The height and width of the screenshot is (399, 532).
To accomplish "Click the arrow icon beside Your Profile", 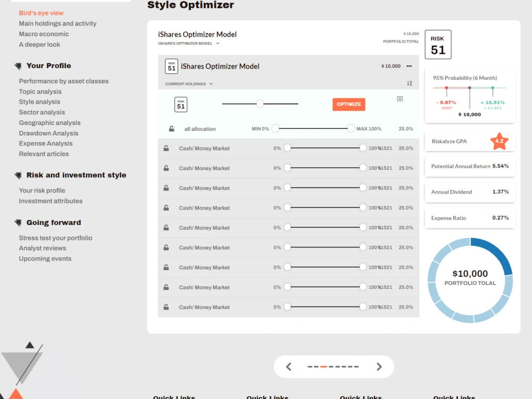I will [x=18, y=66].
